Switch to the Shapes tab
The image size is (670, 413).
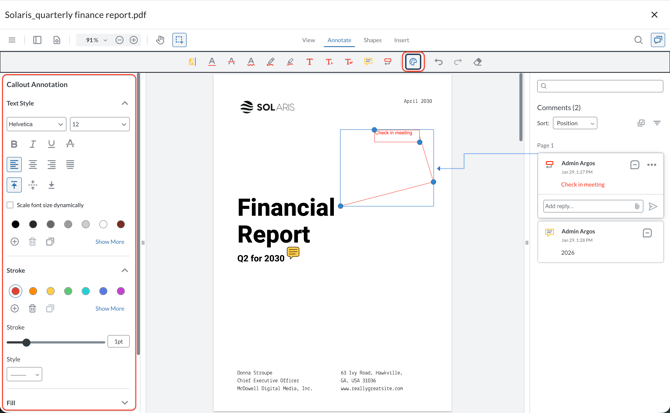tap(372, 40)
